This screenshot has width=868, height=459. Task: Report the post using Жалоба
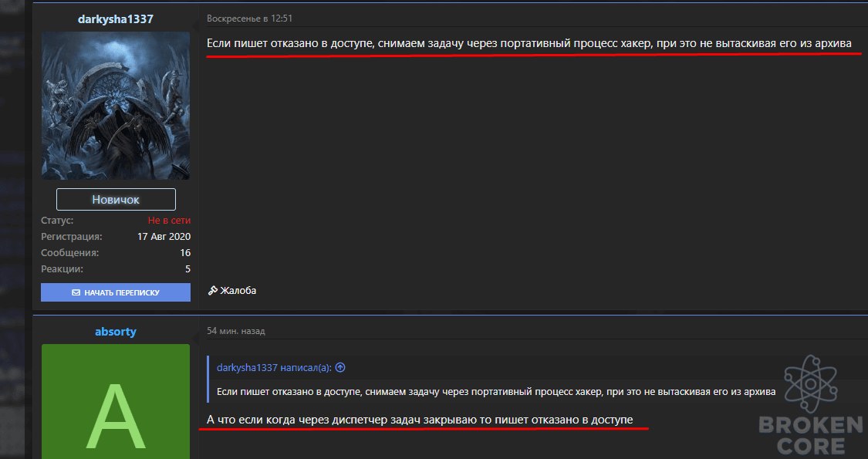232,290
